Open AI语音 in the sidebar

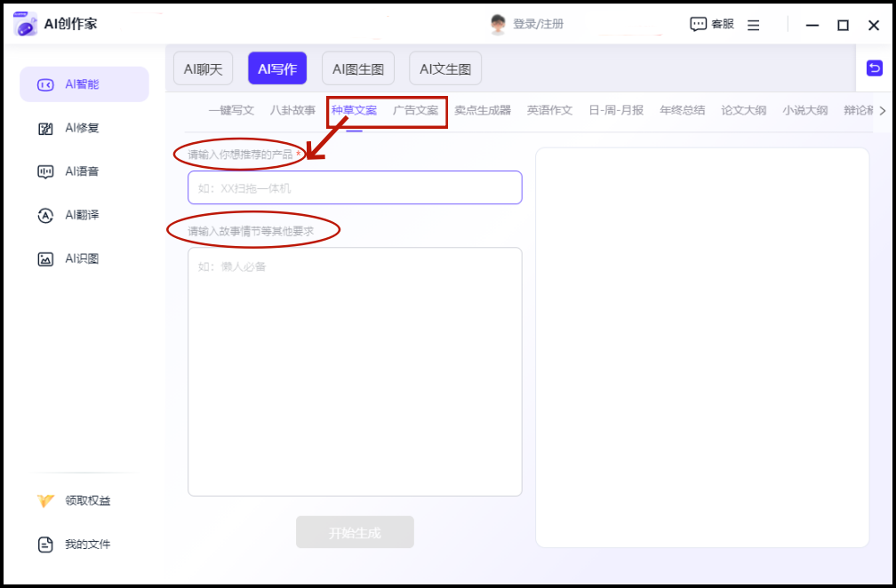(84, 171)
